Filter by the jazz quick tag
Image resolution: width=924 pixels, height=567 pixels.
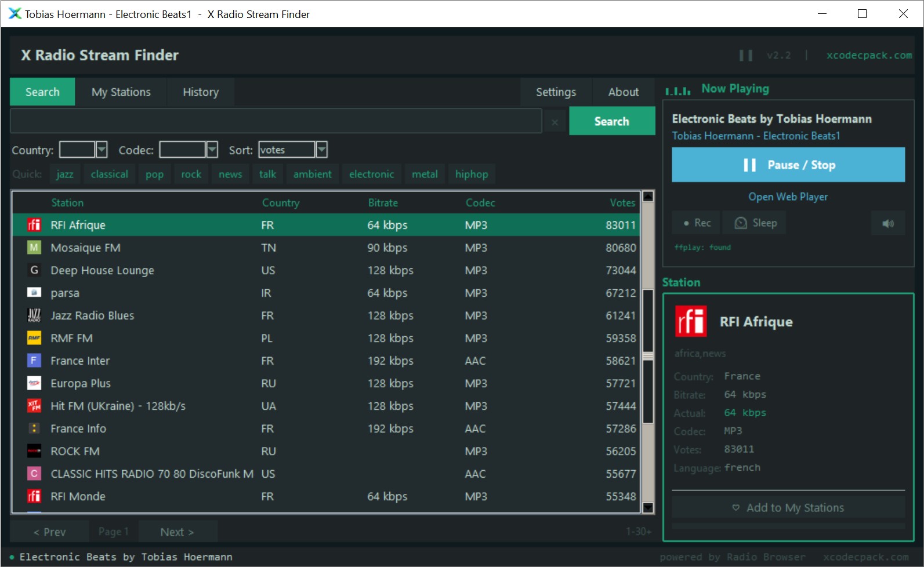tap(65, 174)
